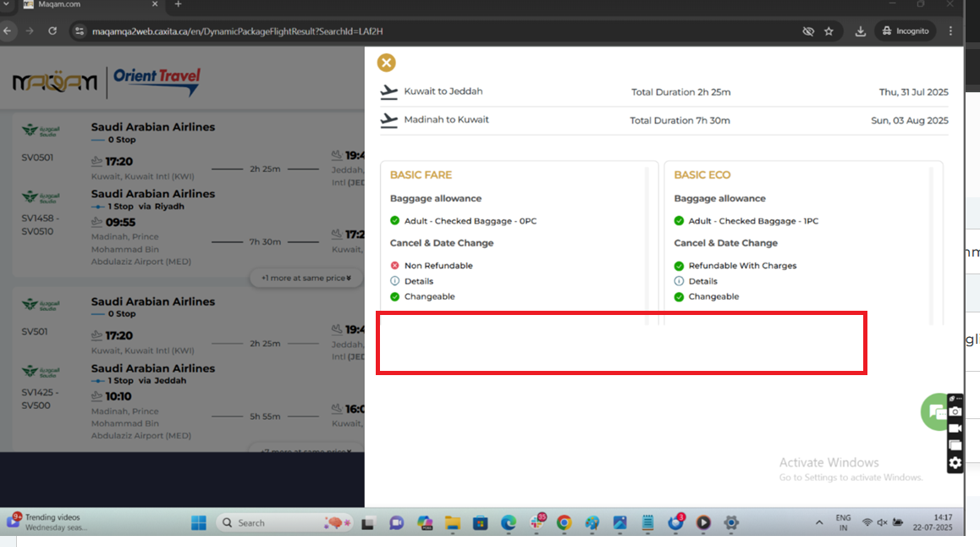This screenshot has width=980, height=547.
Task: Click the Maqam Orient Travel logo
Action: (107, 81)
